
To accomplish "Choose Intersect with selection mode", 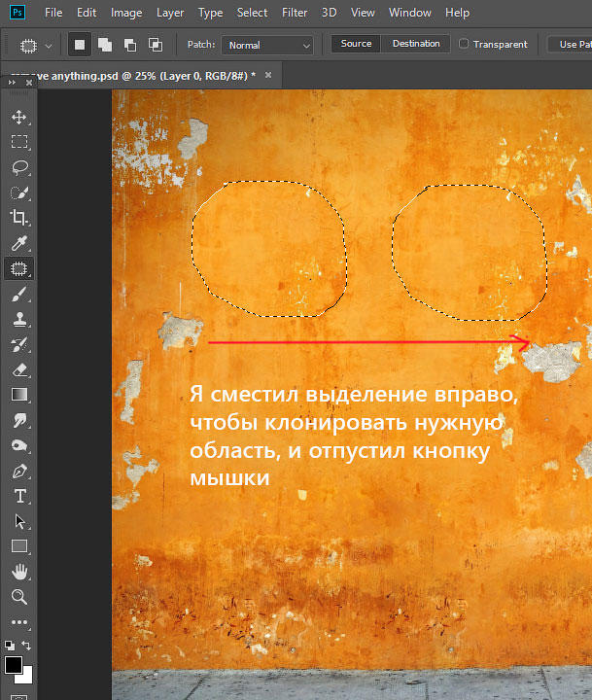I will click(x=156, y=45).
